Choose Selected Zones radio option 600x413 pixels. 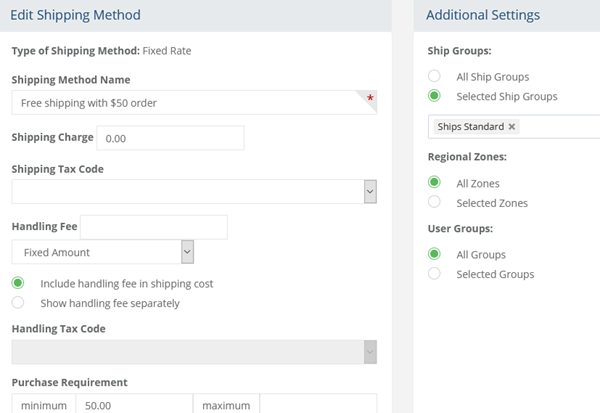point(434,203)
